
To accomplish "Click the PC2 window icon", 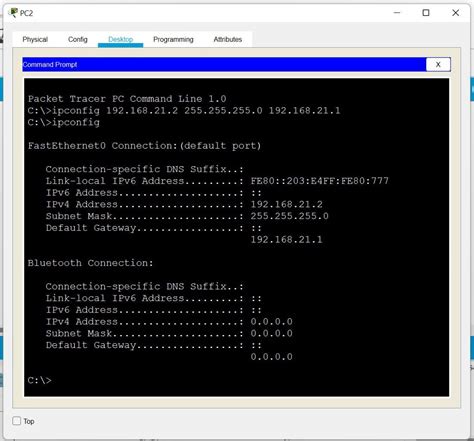I will pyautogui.click(x=13, y=13).
